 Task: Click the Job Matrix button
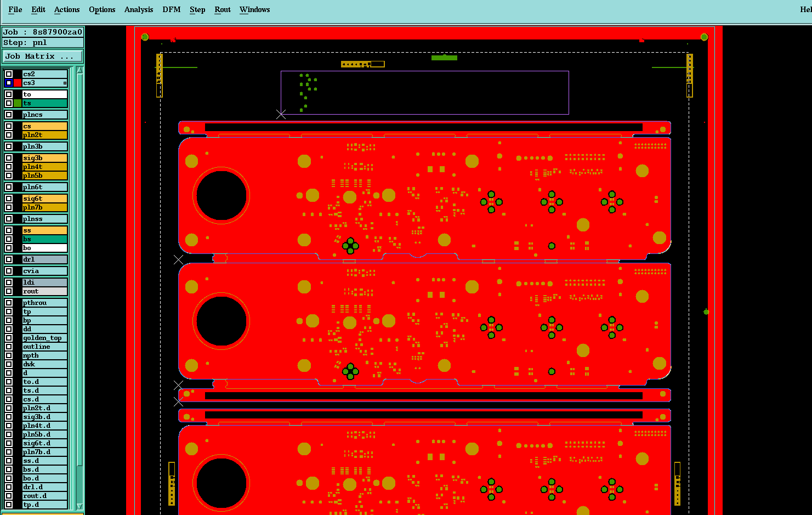tap(43, 56)
